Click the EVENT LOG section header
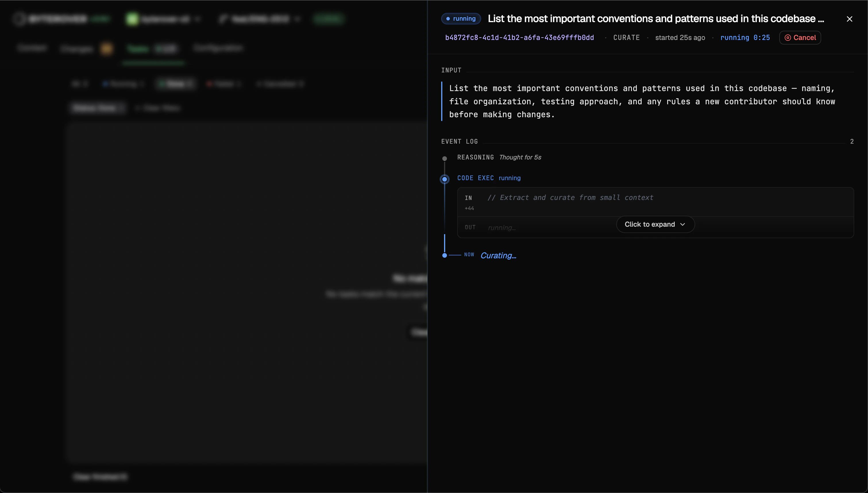Screen dimensions: 868x493 tap(459, 142)
